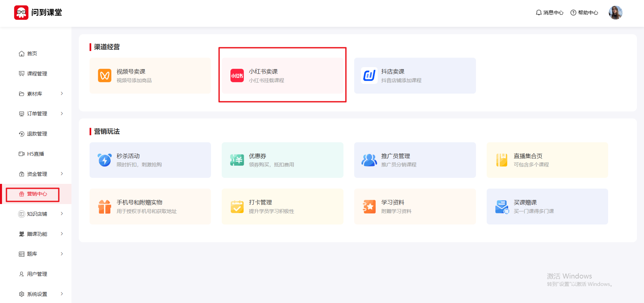
Task: Click the 领券购买，抵扣费用 description
Action: pos(271,165)
